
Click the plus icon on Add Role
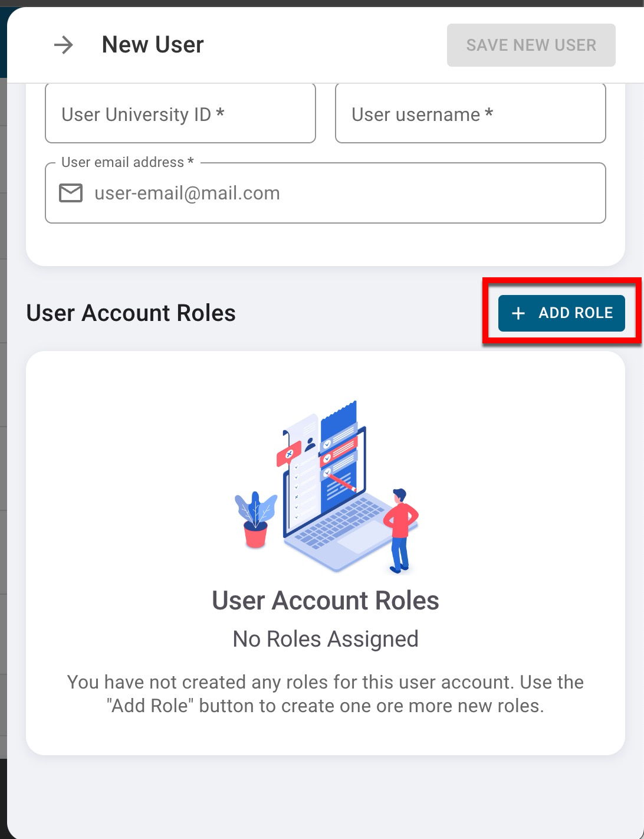click(518, 313)
